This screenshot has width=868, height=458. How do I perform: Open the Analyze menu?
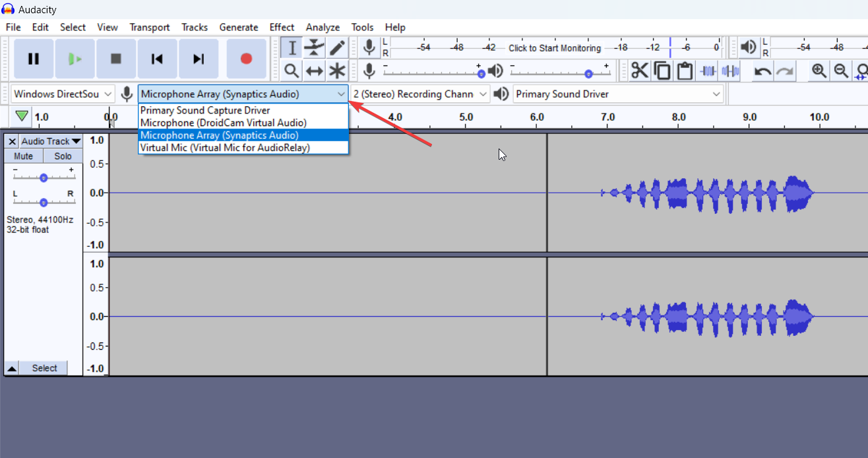pyautogui.click(x=323, y=27)
